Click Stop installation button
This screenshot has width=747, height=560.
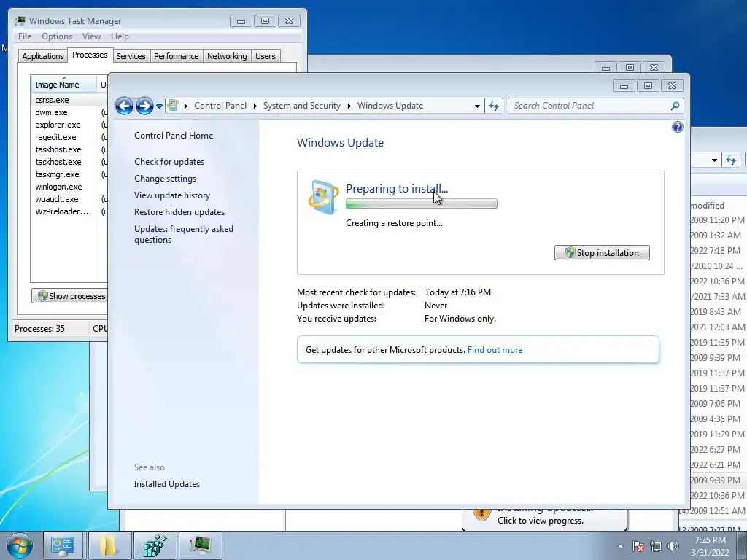click(x=602, y=253)
